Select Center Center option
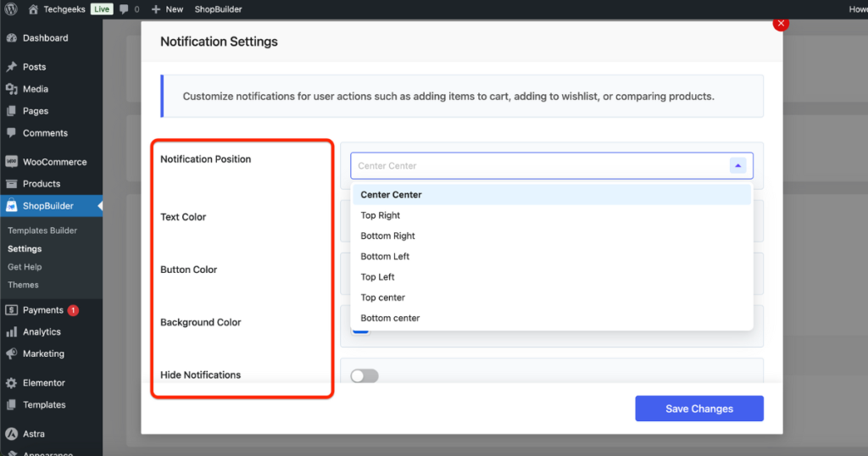Screen dimensions: 868x456 point(551,195)
